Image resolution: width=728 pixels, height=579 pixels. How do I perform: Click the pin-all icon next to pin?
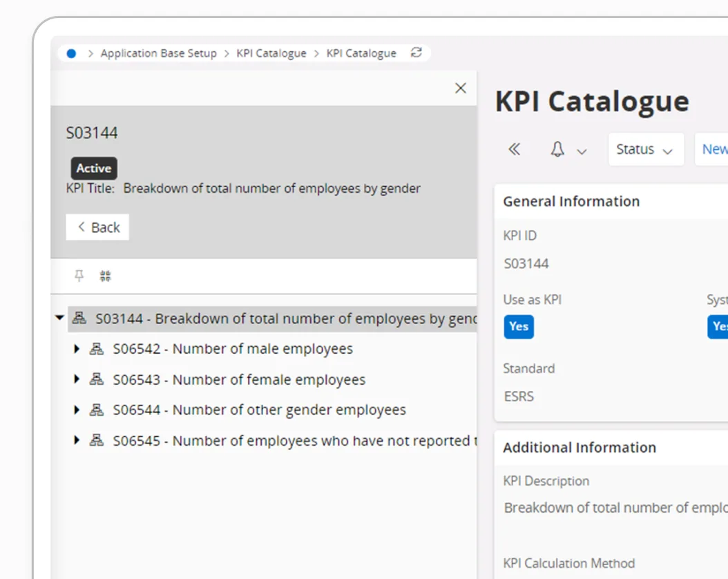coord(104,275)
